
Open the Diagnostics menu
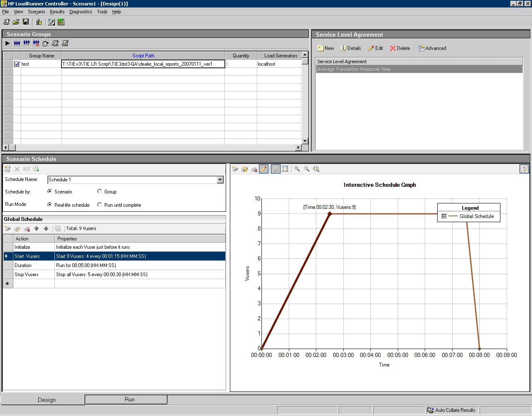[x=81, y=12]
